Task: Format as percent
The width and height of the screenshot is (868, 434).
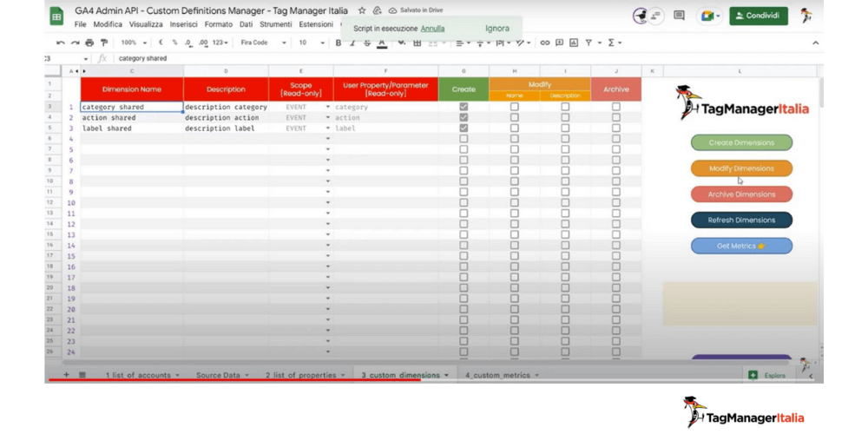Action: (174, 43)
